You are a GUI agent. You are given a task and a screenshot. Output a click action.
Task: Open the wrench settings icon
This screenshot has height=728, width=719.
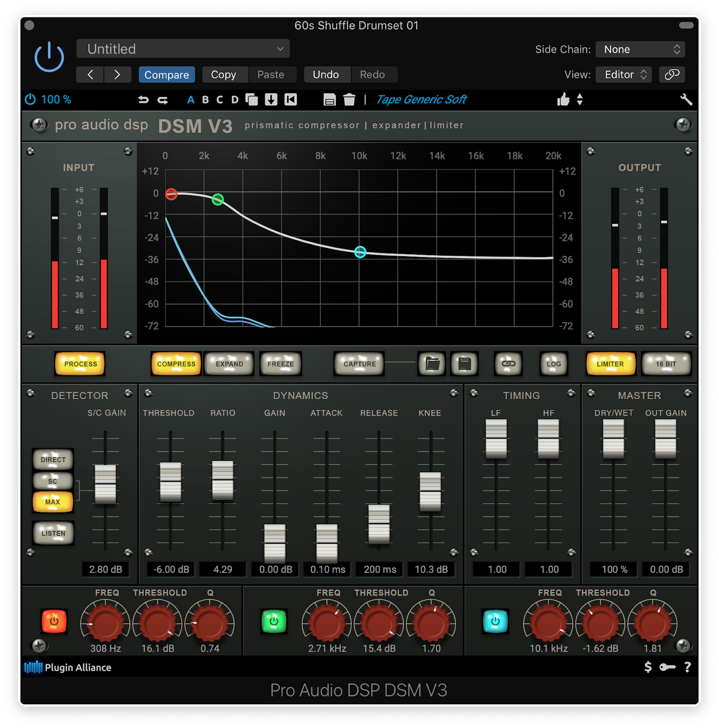(x=686, y=99)
